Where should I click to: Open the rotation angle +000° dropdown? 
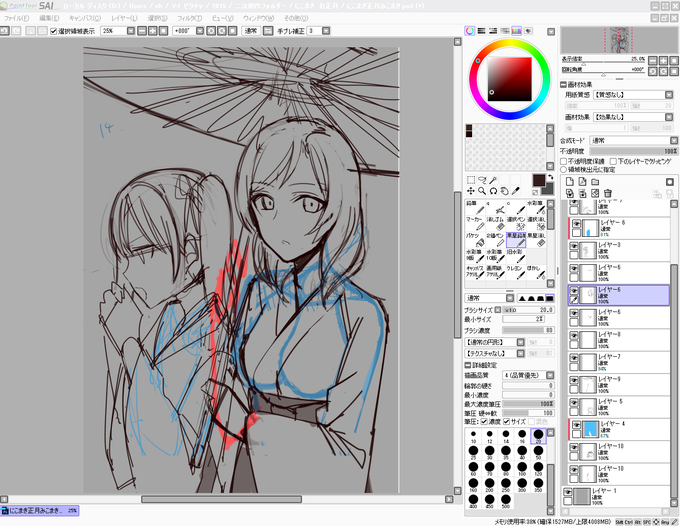coord(200,31)
